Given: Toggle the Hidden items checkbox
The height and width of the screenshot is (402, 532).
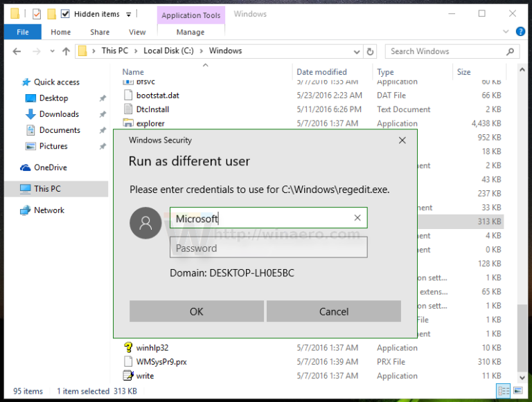Looking at the screenshot, I should point(65,14).
